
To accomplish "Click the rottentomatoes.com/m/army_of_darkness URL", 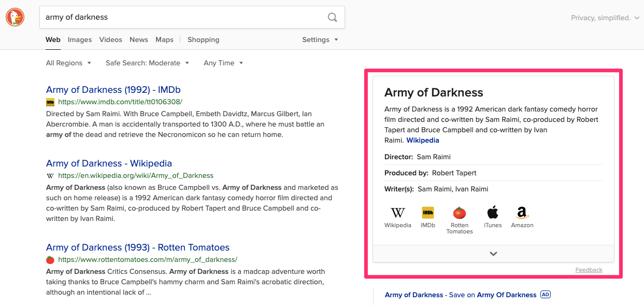I will coord(148,260).
